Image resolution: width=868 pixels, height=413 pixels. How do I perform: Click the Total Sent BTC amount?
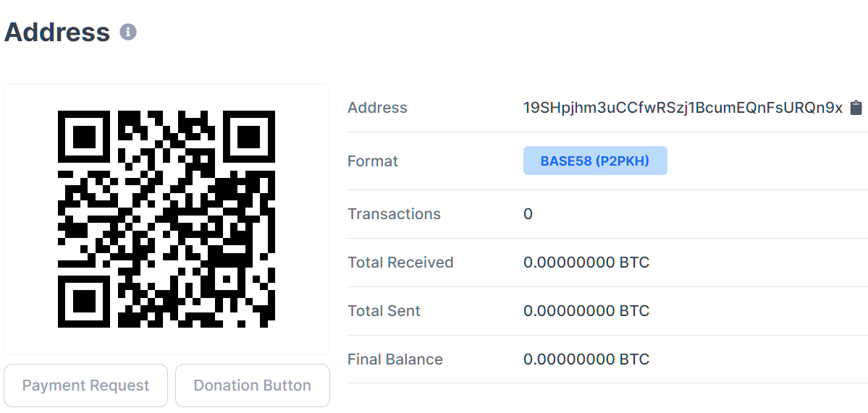(x=586, y=311)
